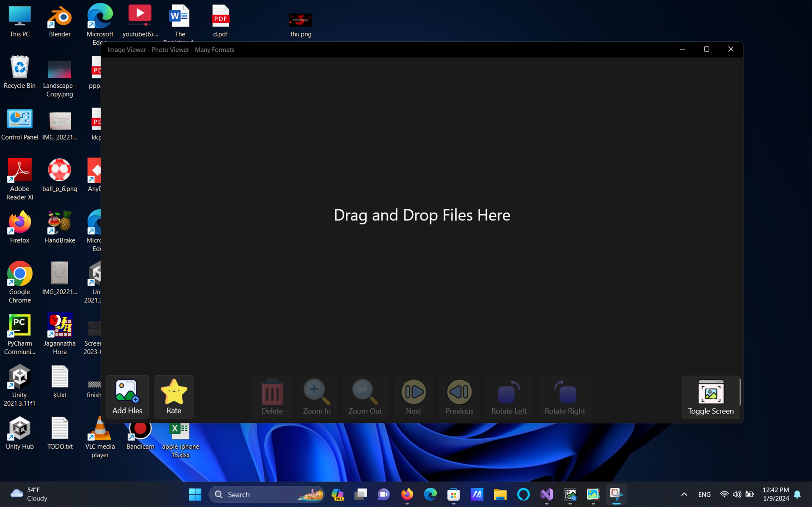Toggle Screen mode in Image Viewer

pos(710,397)
